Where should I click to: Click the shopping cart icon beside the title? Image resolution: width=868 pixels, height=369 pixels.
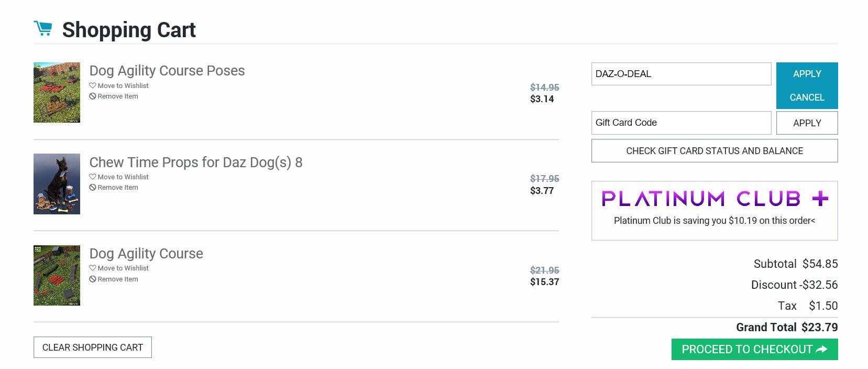pos(43,28)
